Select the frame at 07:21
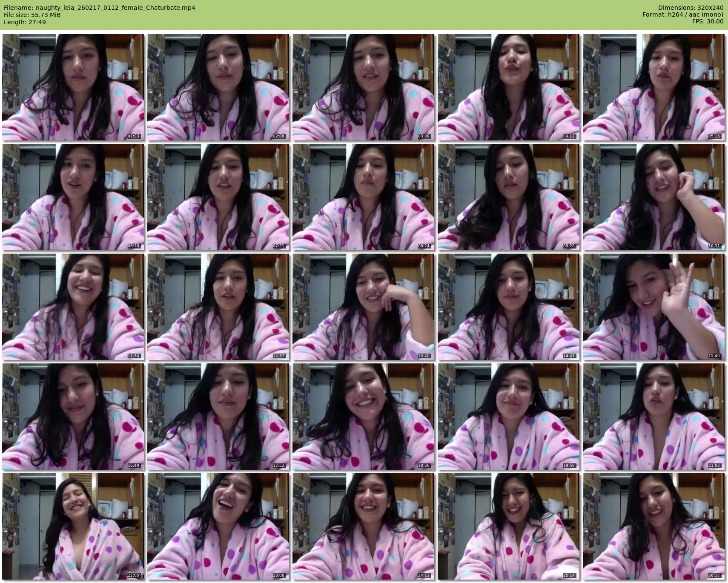Screen dimensions: 728x583 click(218, 197)
